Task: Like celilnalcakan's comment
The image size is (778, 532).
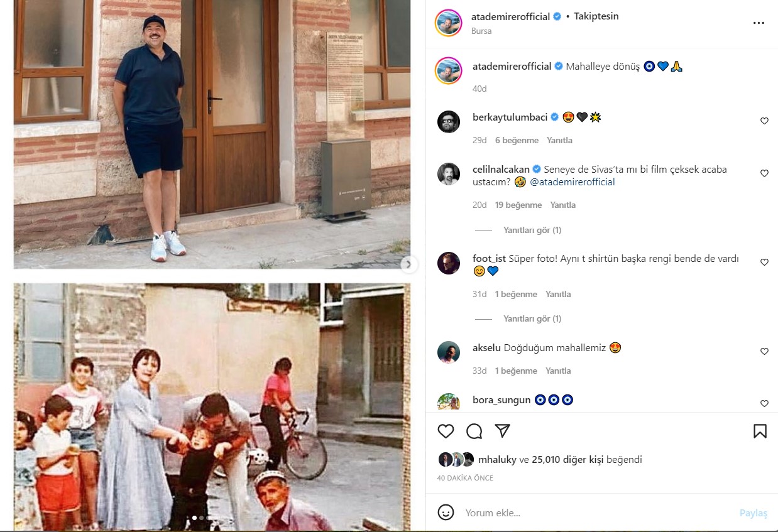Action: [764, 173]
